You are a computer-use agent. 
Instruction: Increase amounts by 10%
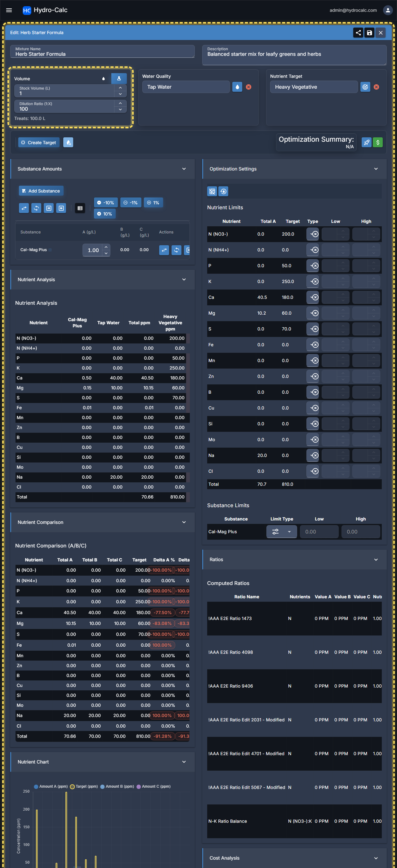pyautogui.click(x=105, y=214)
